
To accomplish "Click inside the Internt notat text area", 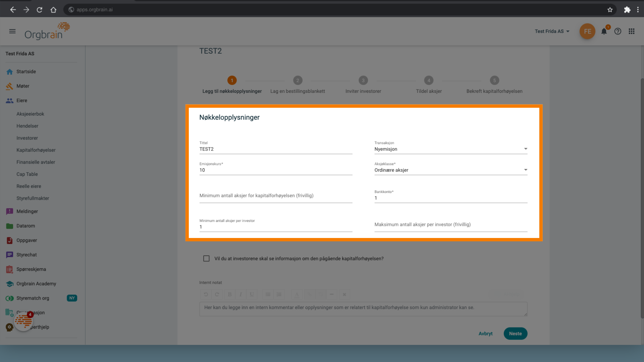I will pyautogui.click(x=363, y=309).
